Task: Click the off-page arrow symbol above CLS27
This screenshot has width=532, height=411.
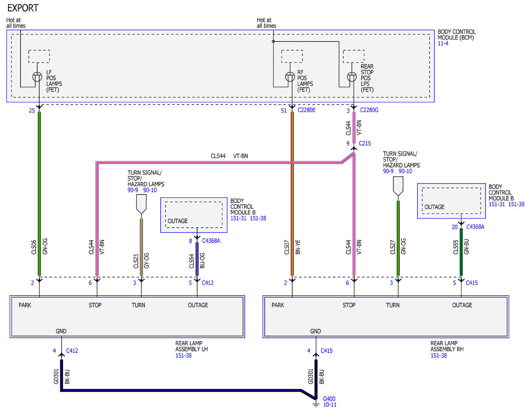Action: [398, 186]
